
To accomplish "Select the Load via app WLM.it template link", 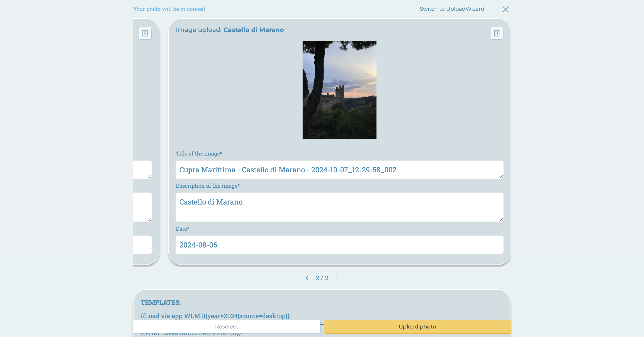I will [214, 316].
